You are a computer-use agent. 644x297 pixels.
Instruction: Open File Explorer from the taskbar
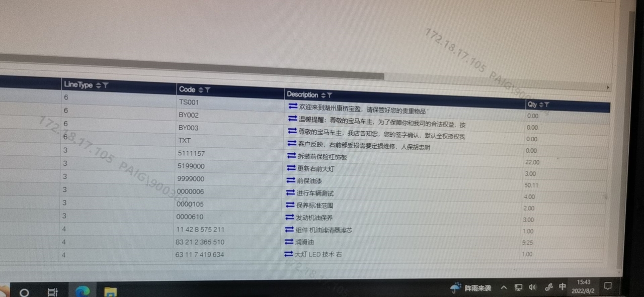pos(110,291)
